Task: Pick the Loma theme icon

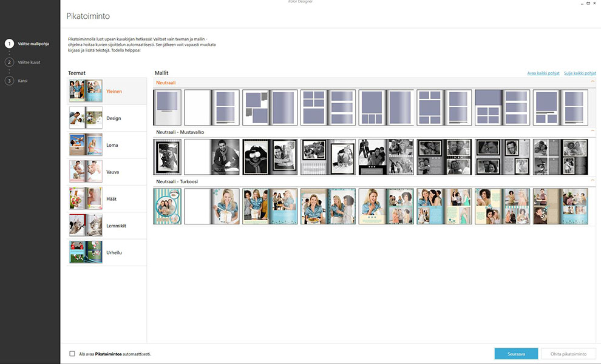Action: (86, 145)
